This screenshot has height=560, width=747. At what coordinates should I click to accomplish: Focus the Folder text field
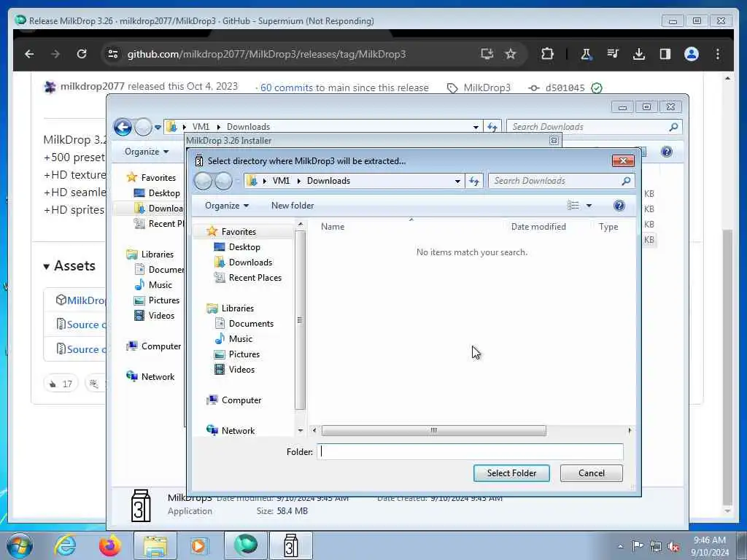coord(470,451)
